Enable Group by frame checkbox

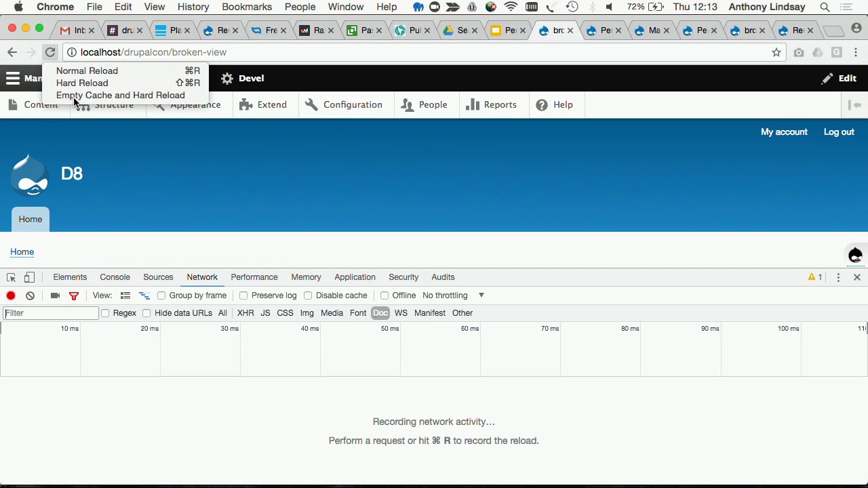pyautogui.click(x=161, y=296)
